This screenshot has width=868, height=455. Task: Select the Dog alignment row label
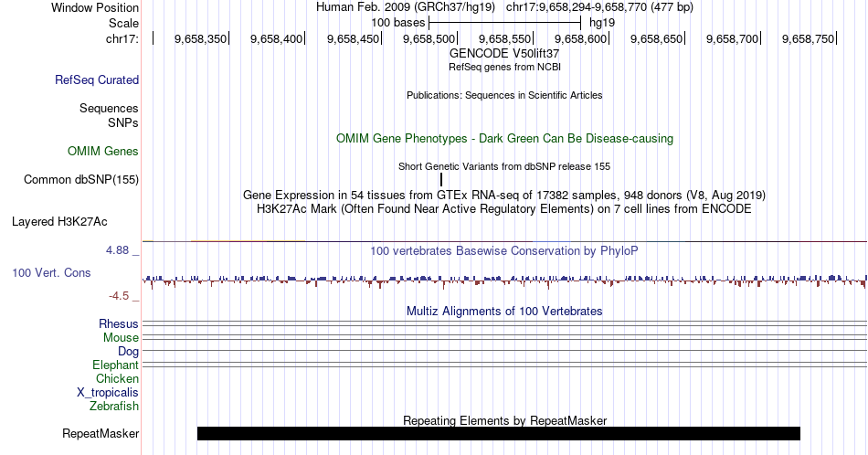(128, 352)
